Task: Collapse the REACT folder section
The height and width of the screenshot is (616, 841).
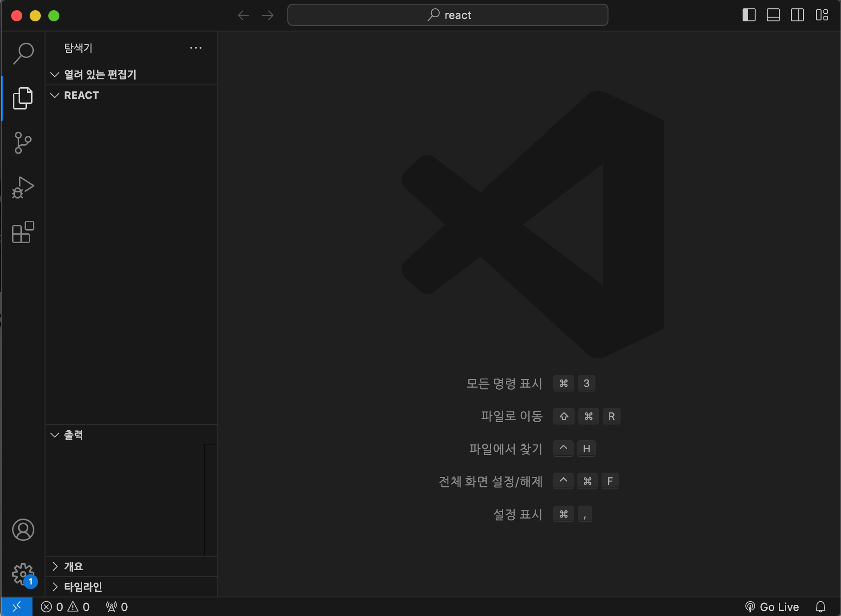Action: point(131,95)
